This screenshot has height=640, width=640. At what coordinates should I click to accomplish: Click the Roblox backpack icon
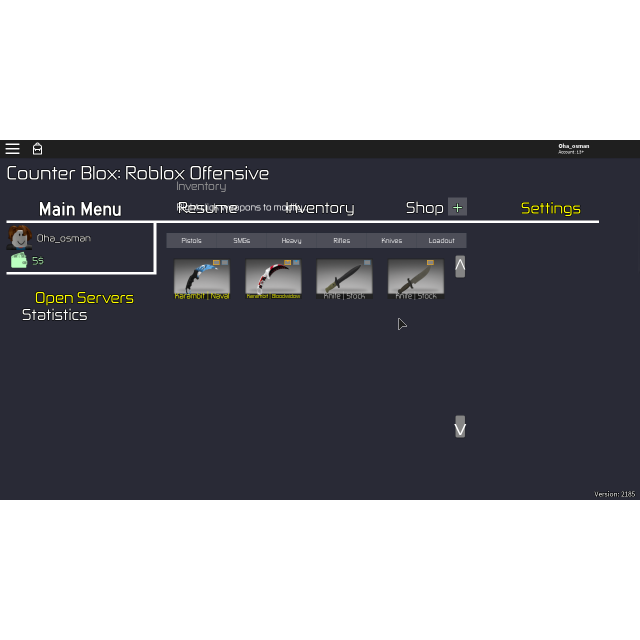tap(37, 149)
